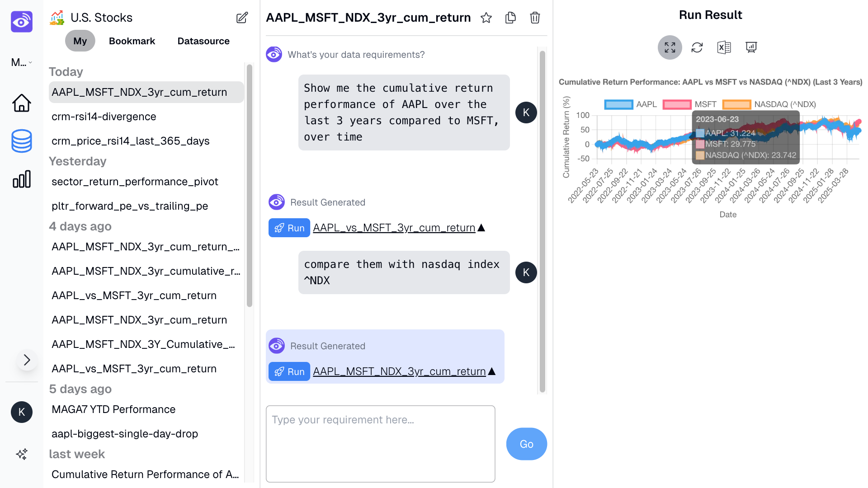Viewport: 868px width, 488px height.
Task: Open the M... workspace dropdown
Action: click(x=22, y=62)
